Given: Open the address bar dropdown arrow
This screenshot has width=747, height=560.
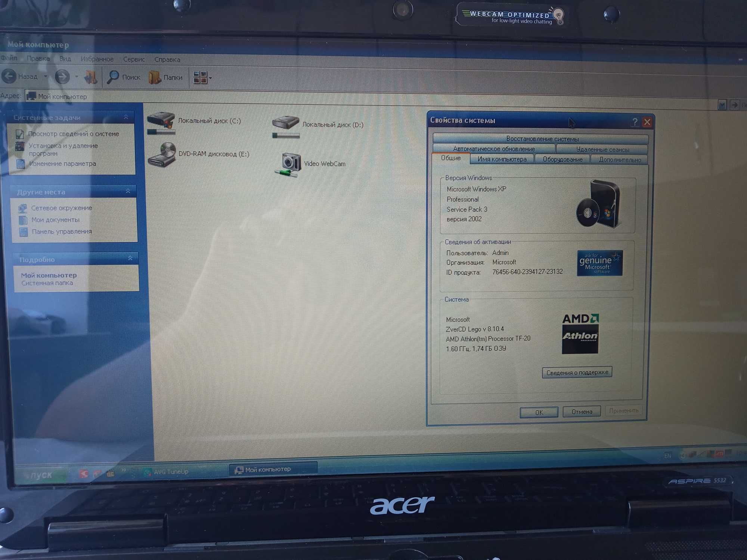Looking at the screenshot, I should [x=722, y=105].
